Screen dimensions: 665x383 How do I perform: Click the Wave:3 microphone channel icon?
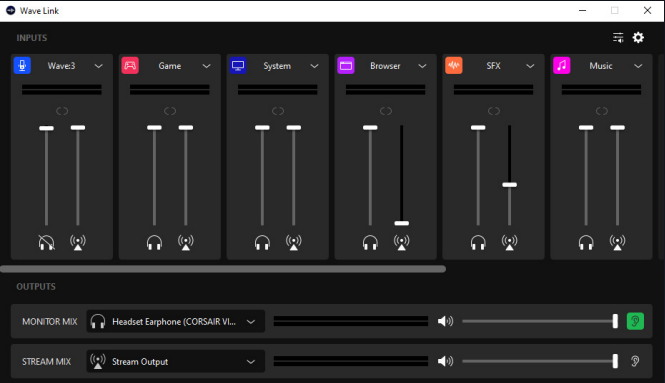coord(22,66)
